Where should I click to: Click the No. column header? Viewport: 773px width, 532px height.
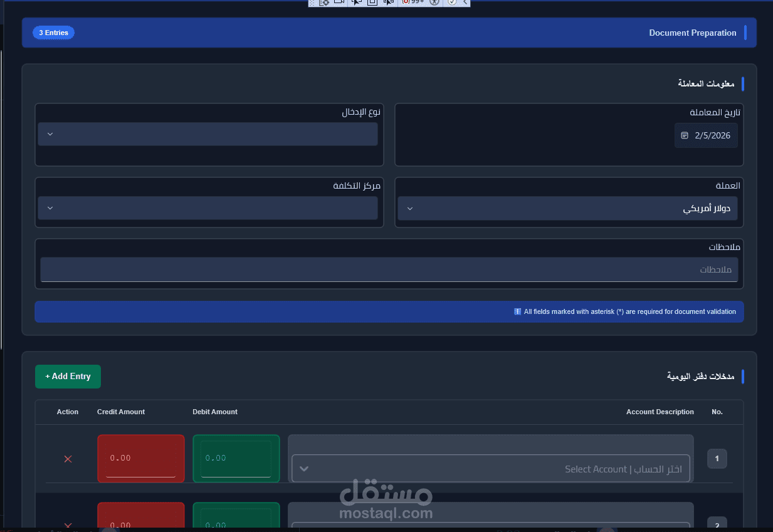pyautogui.click(x=717, y=412)
